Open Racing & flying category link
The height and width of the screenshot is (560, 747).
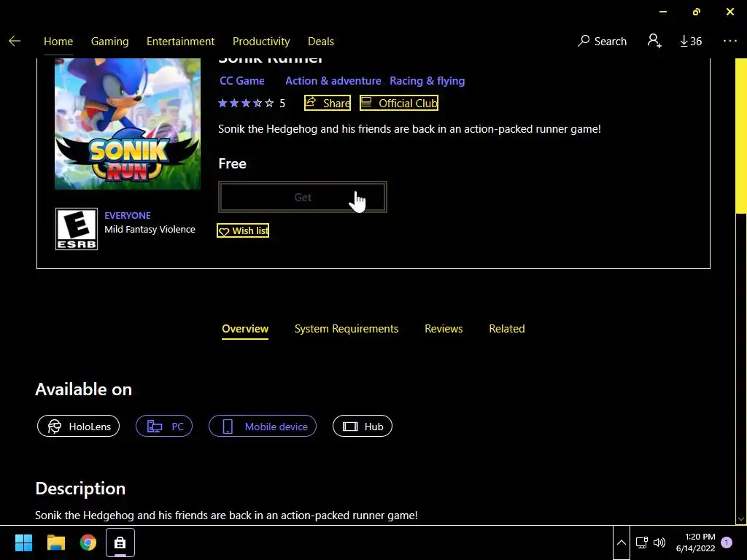[427, 81]
